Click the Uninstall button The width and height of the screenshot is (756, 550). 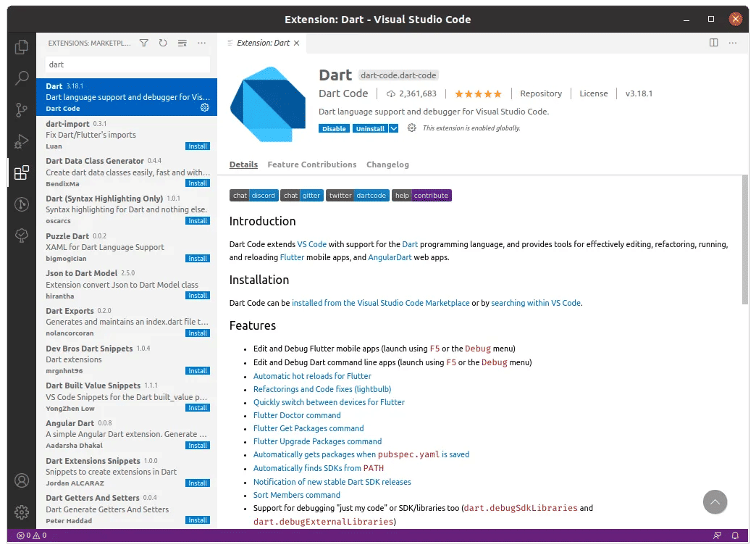tap(370, 128)
